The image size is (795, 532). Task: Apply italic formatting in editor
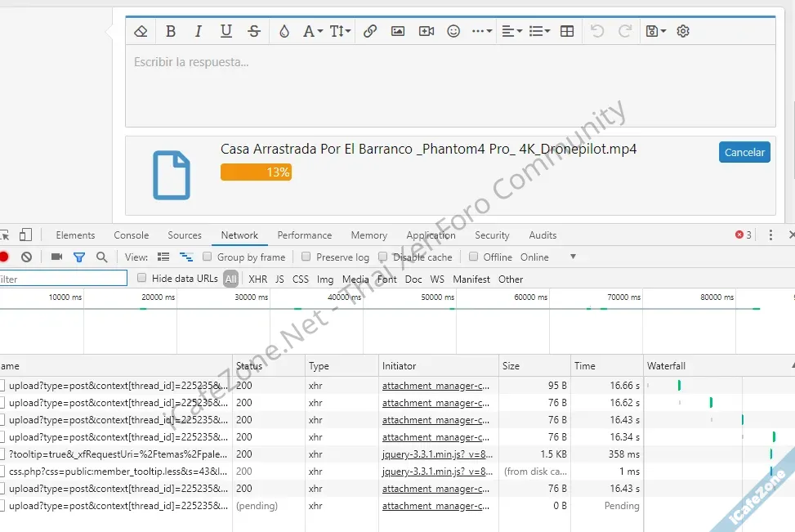198,31
